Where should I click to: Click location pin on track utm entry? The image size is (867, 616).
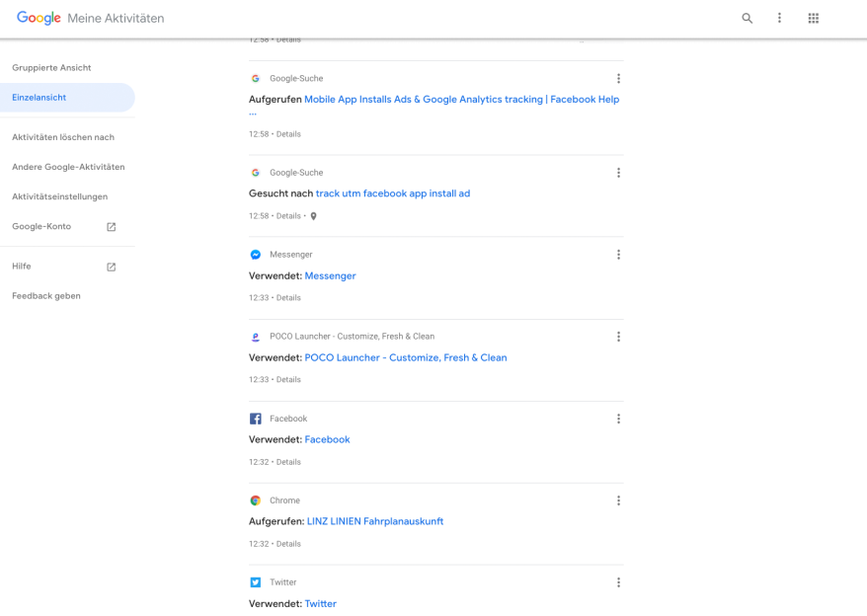313,216
